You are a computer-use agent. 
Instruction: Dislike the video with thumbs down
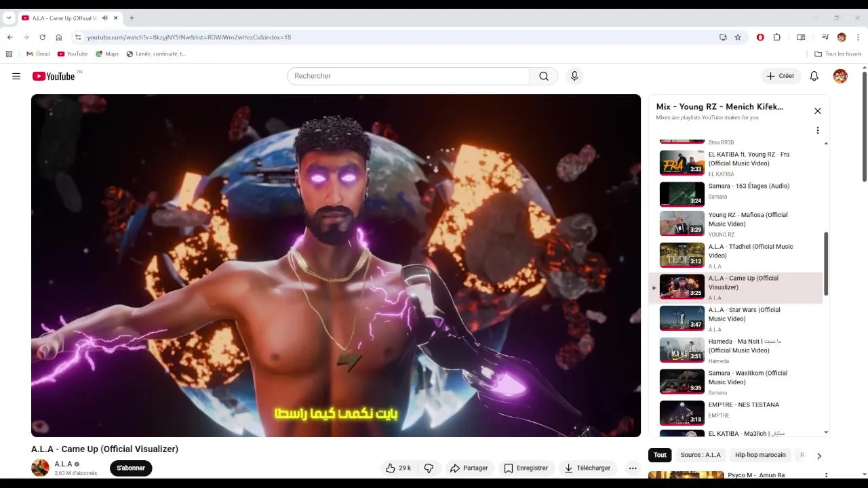429,468
